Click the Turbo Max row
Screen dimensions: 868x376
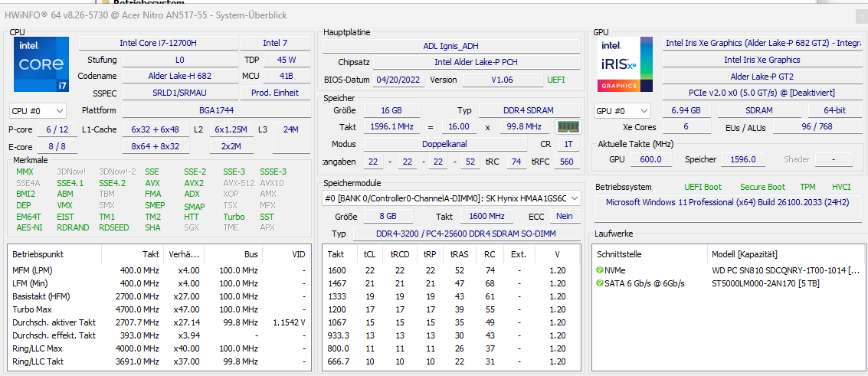tap(159, 309)
